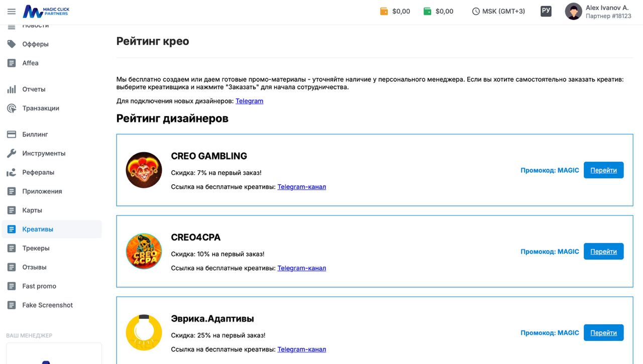Viewport: 643px width, 364px height.
Task: Click the Скидка: 25% на первый заказ text
Action: [218, 335]
